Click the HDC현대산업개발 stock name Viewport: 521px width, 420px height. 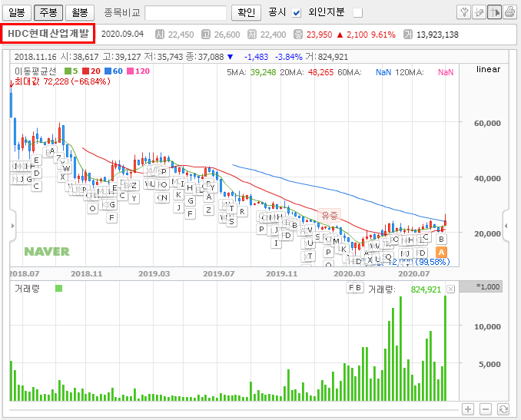point(48,33)
